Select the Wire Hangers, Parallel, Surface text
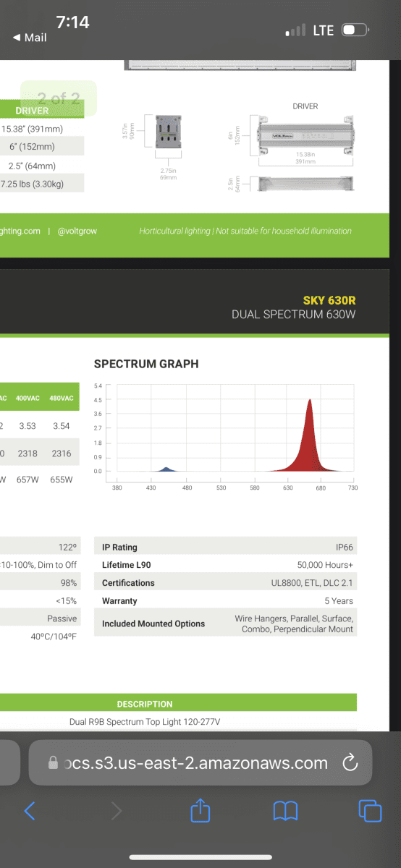The width and height of the screenshot is (401, 868). [294, 619]
